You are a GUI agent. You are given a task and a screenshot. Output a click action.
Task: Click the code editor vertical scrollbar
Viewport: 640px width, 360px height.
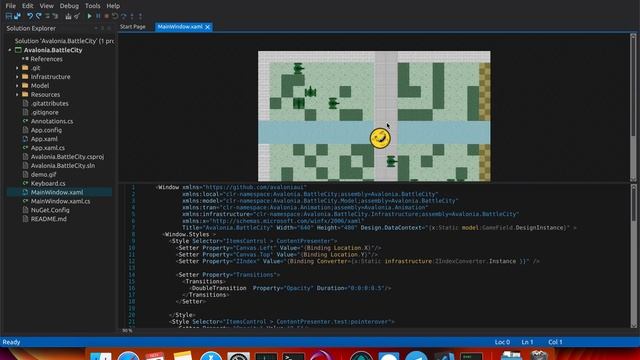click(x=633, y=256)
